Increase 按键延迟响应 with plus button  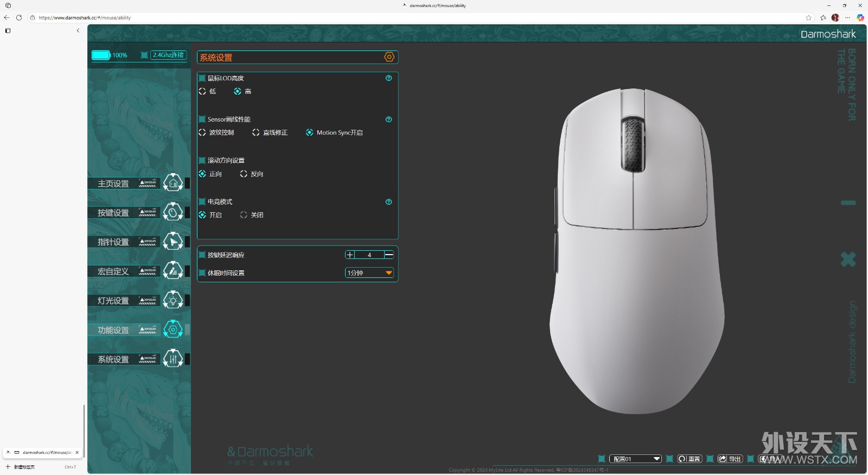point(350,255)
